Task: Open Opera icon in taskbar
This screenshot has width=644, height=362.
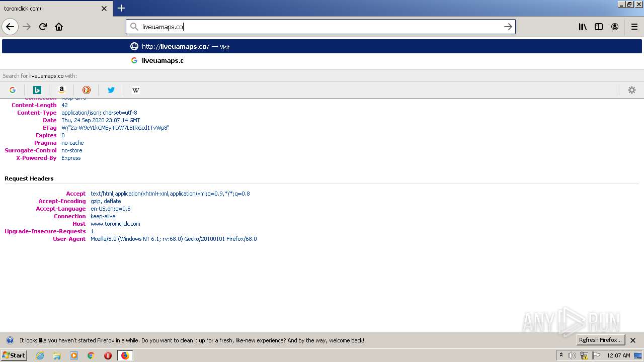Action: coord(108,355)
